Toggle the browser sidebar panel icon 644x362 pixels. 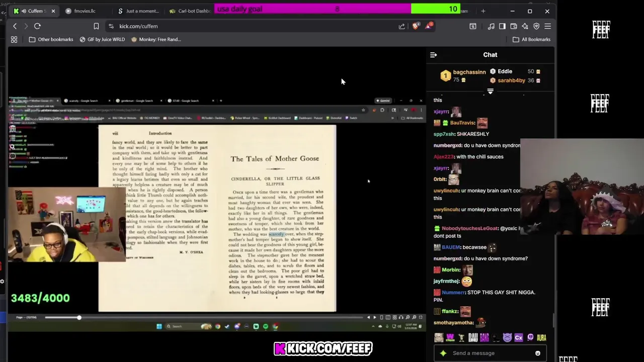(x=502, y=26)
